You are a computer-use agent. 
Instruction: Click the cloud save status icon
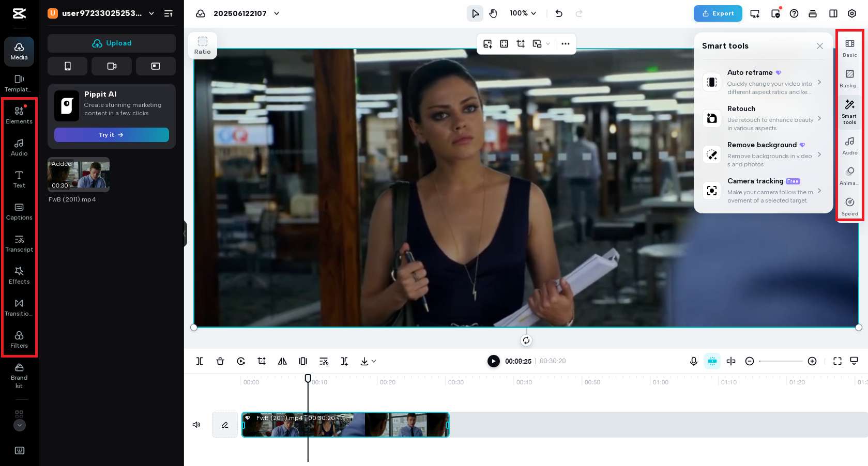point(201,13)
